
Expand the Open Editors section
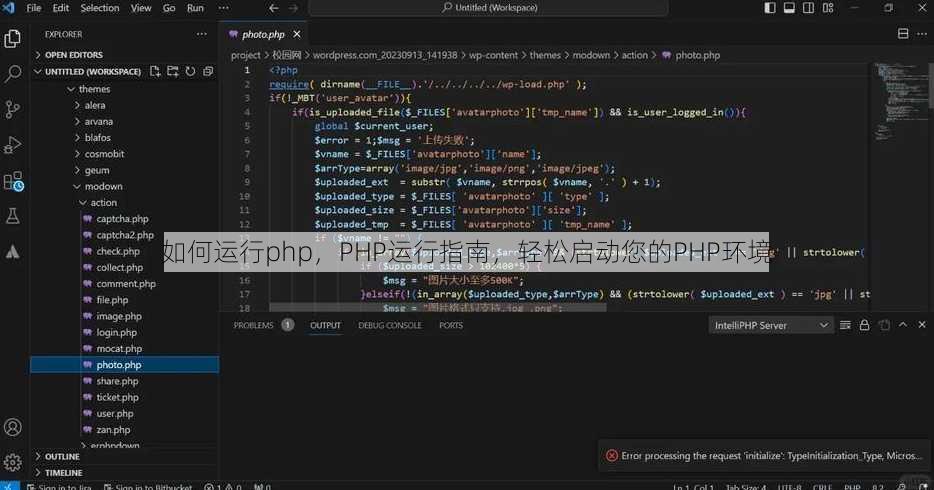point(124,55)
